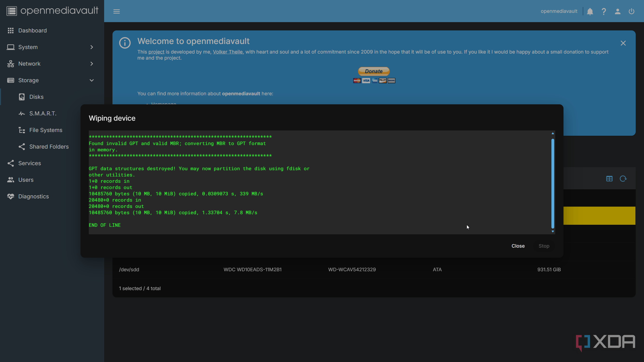Click the '1 selected / 4 total' status
This screenshot has width=644, height=362.
point(140,288)
